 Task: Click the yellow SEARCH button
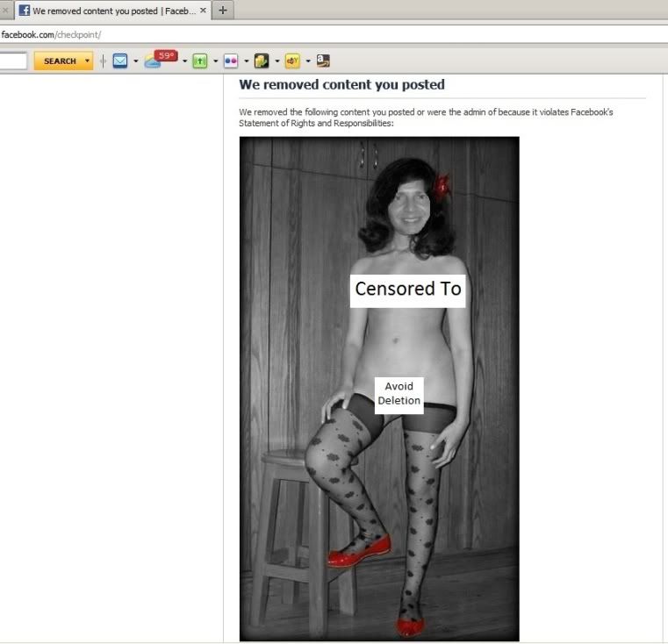click(64, 61)
